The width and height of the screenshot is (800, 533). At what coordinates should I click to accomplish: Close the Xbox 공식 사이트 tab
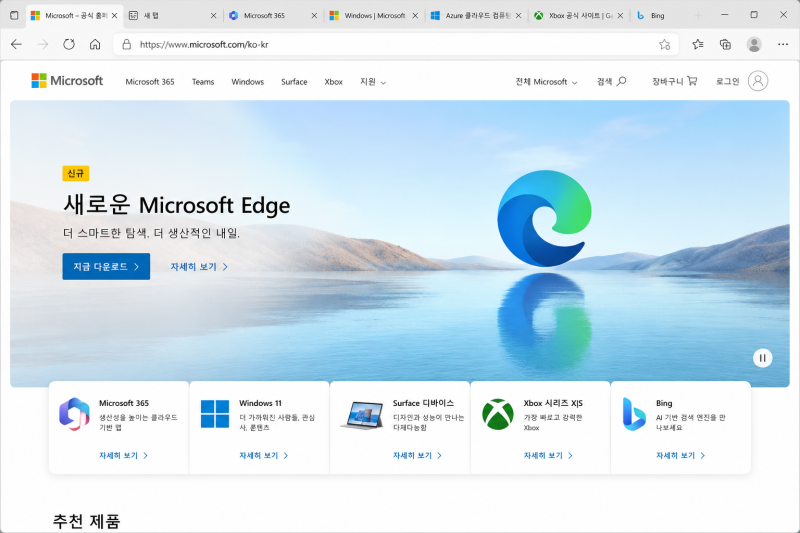point(620,15)
